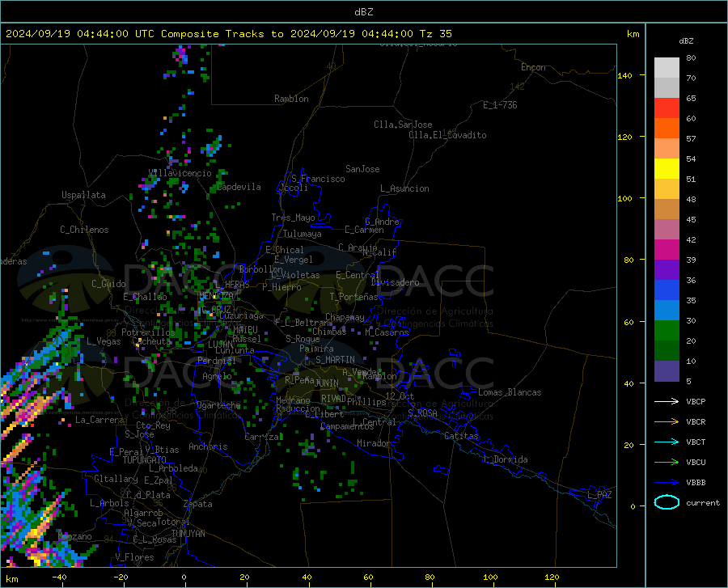Click the Catitas map label
Viewport: 728px width, 588px height.
(x=461, y=436)
